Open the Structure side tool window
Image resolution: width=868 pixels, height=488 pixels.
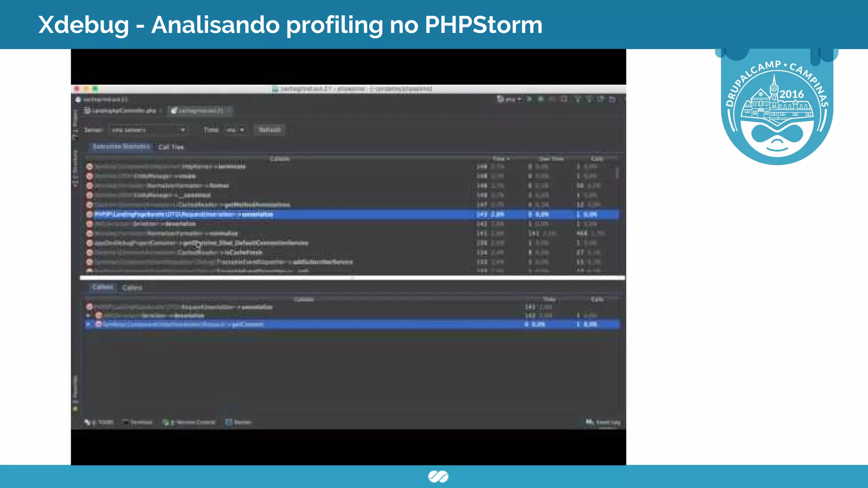pos(75,169)
